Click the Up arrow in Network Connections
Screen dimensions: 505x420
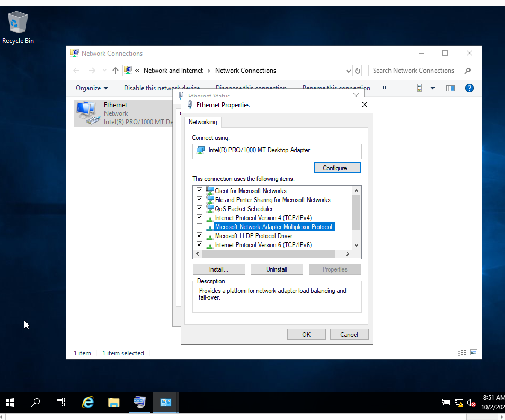click(116, 71)
